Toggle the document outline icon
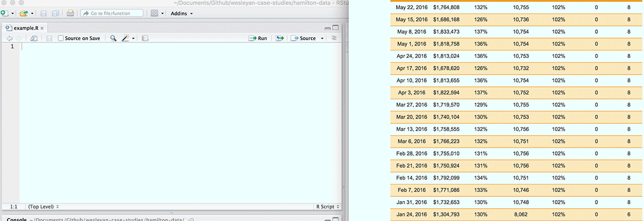Viewport: 644px width, 221px height. click(334, 38)
